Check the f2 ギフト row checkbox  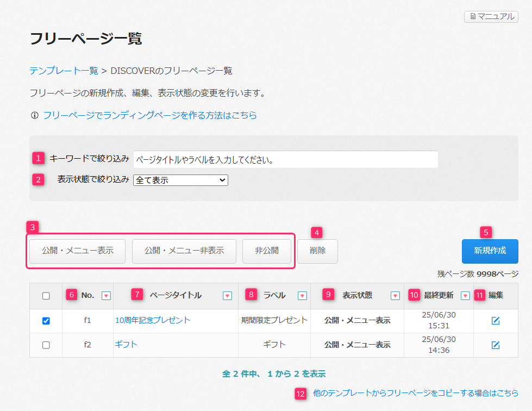[46, 345]
